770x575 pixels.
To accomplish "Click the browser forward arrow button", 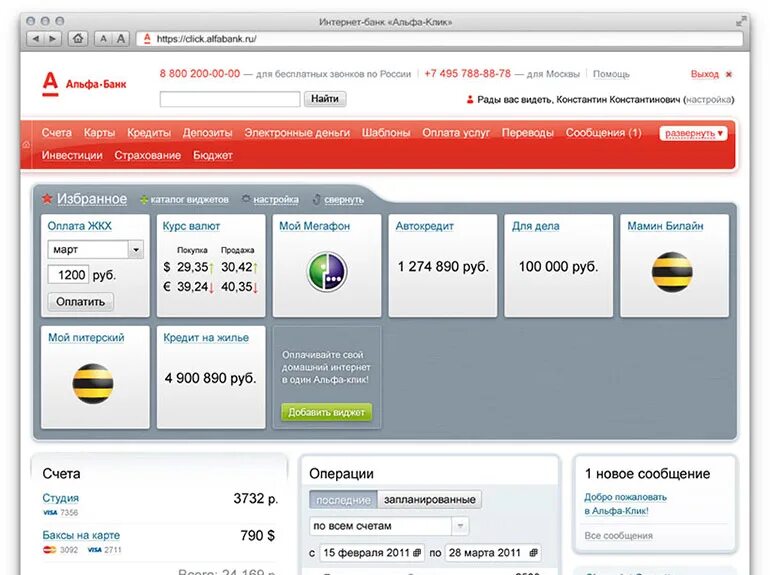I will pos(53,38).
